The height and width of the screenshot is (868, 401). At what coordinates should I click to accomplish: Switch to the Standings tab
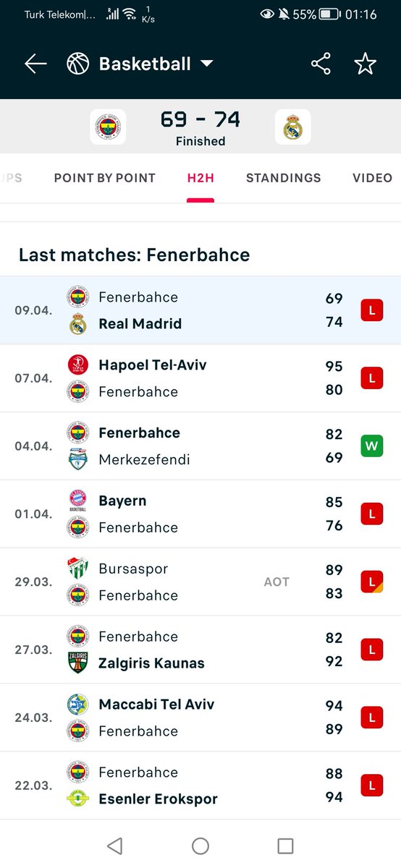click(x=284, y=178)
